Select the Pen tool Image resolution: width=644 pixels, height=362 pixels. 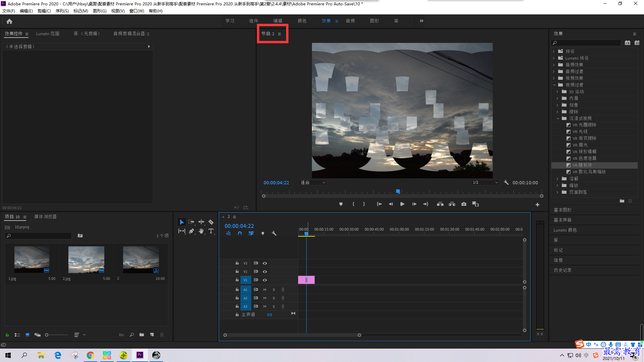tap(191, 231)
